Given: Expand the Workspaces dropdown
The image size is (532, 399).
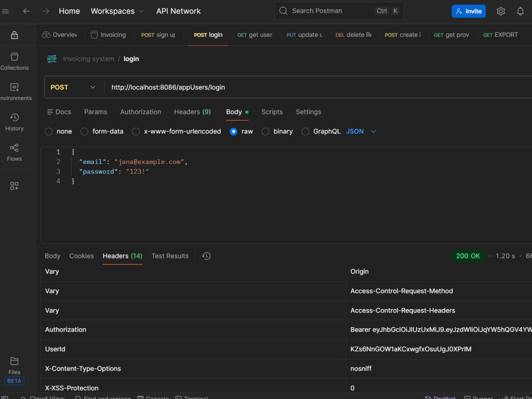Looking at the screenshot, I should tap(117, 11).
